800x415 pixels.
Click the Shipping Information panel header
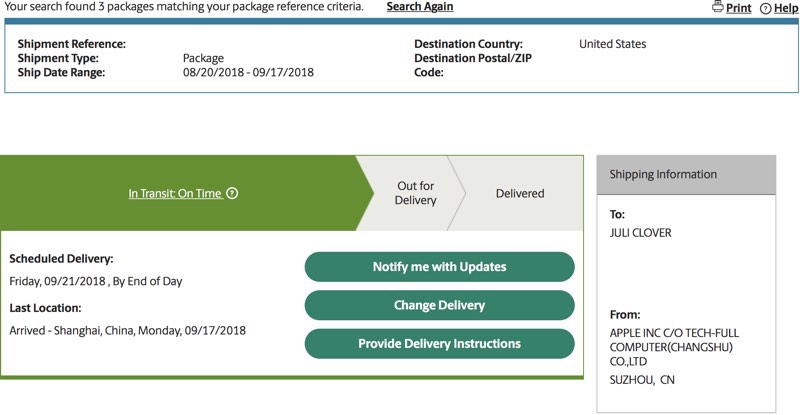[686, 175]
